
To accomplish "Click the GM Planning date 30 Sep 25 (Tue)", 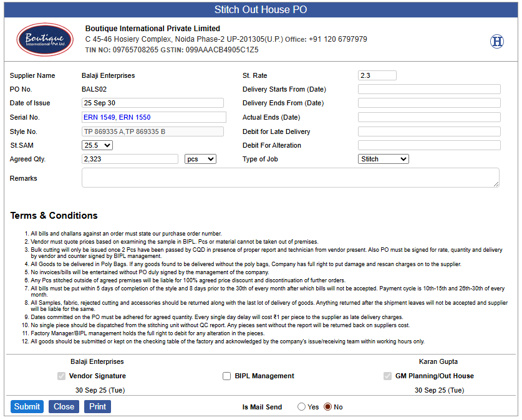I will pyautogui.click(x=439, y=390).
